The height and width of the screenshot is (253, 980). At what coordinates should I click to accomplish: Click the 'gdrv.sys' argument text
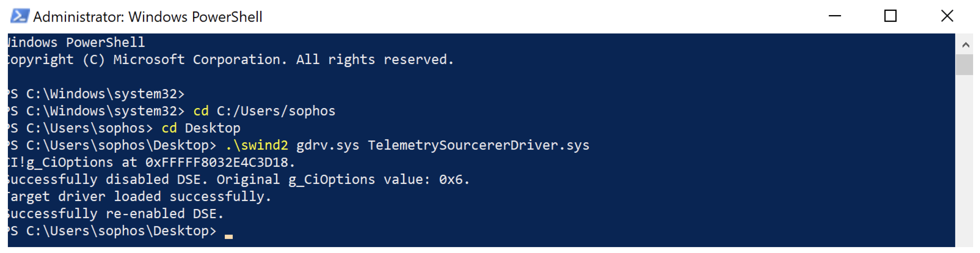[328, 146]
